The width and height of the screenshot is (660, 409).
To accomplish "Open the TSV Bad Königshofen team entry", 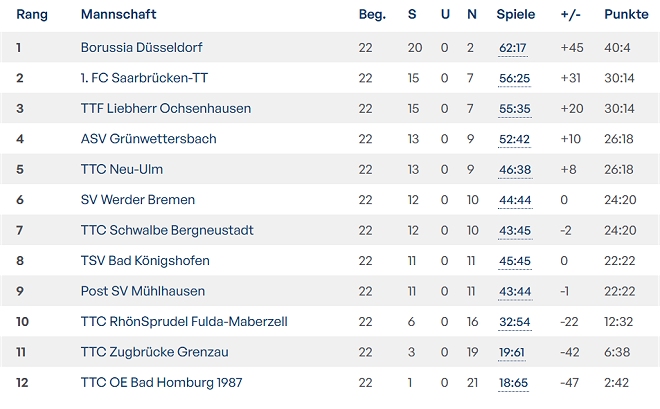I will pos(145,261).
